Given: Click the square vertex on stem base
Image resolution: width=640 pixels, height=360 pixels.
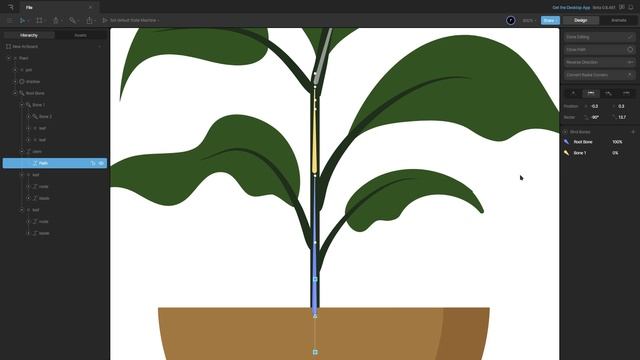Looking at the screenshot, I should tap(315, 279).
